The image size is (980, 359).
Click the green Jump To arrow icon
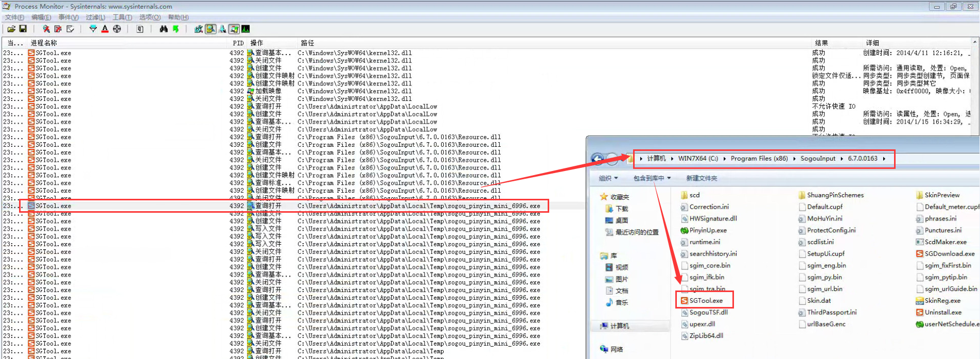[x=176, y=29]
